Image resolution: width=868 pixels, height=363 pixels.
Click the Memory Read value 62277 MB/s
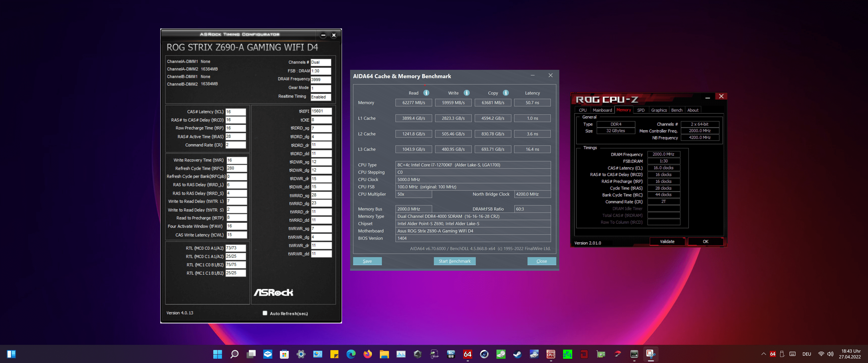(413, 103)
